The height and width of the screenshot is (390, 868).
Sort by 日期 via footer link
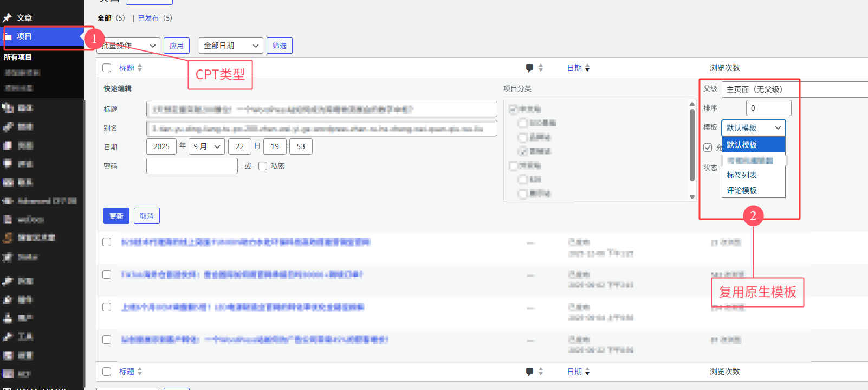575,372
